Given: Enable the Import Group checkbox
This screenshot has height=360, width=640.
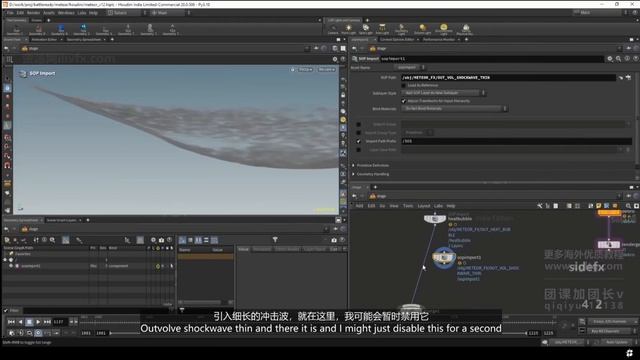Looking at the screenshot, I should click(358, 124).
